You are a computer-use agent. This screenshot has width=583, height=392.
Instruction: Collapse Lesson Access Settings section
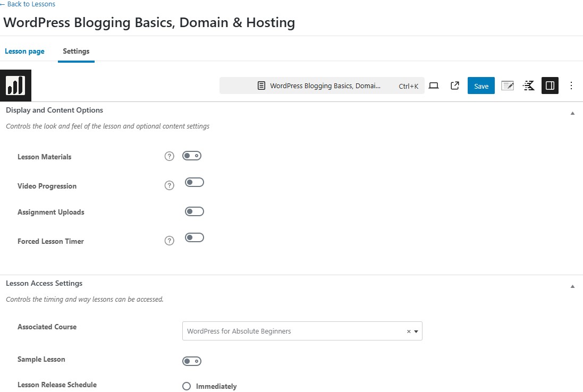(572, 286)
